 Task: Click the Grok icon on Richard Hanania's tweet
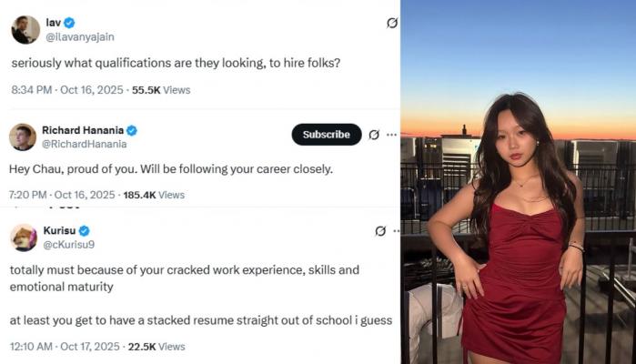[x=374, y=135]
